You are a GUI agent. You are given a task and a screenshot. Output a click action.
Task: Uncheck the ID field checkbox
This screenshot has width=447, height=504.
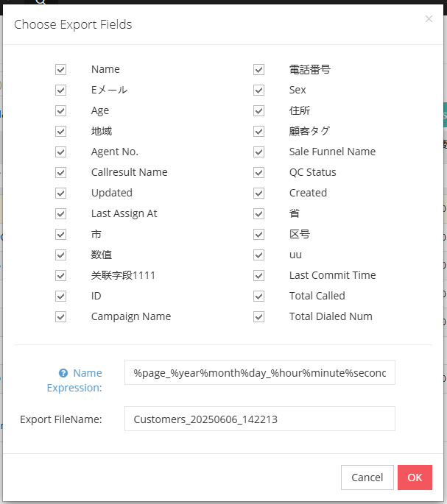click(x=60, y=296)
